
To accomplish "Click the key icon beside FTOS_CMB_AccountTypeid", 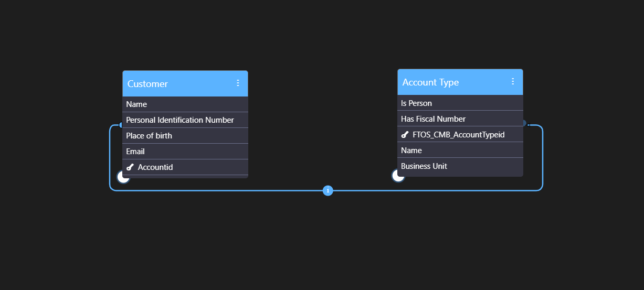I will [x=405, y=135].
